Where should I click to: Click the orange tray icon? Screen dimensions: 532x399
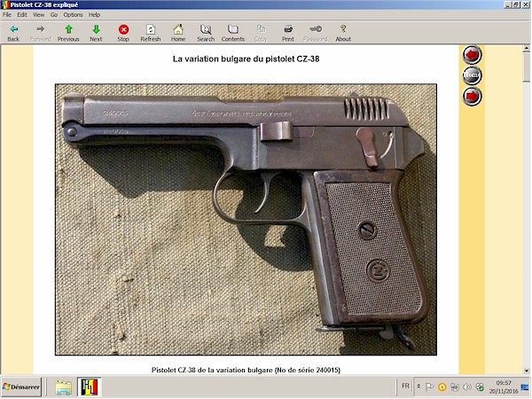tap(442, 387)
